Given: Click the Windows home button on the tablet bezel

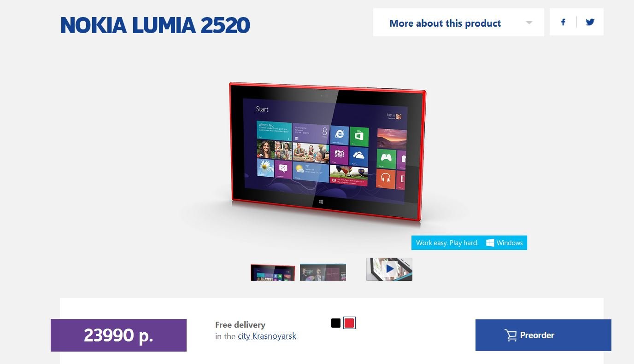Looking at the screenshot, I should (x=321, y=202).
